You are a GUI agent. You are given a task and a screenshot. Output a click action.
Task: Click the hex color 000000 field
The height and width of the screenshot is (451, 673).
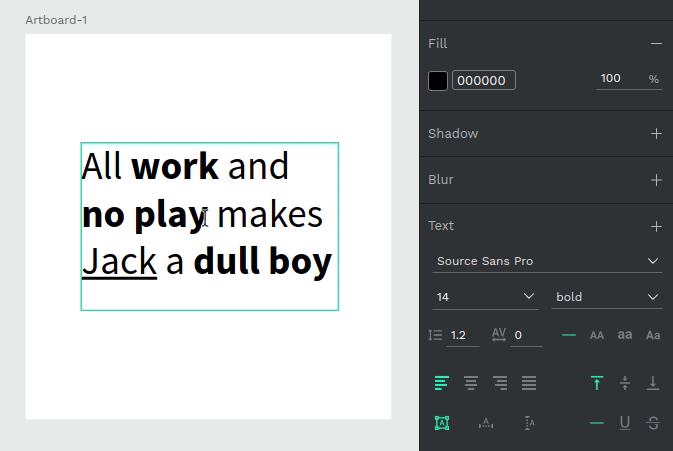coord(484,80)
